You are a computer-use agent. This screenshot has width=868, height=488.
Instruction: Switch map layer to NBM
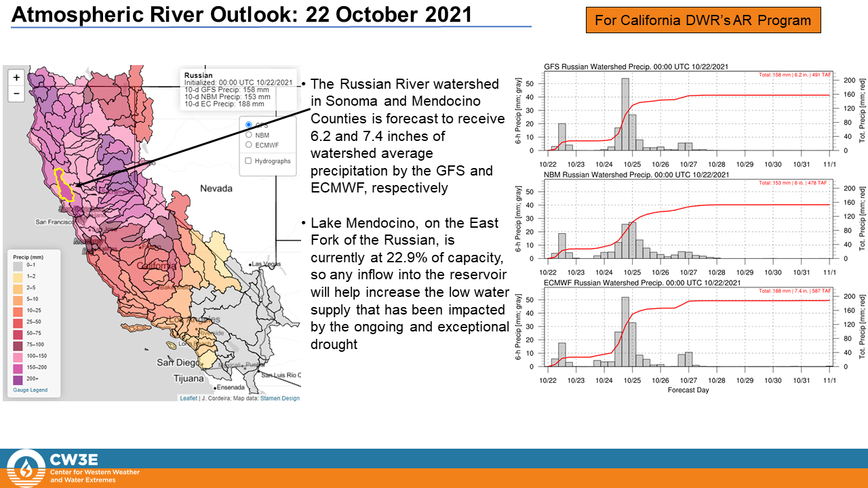click(x=249, y=135)
